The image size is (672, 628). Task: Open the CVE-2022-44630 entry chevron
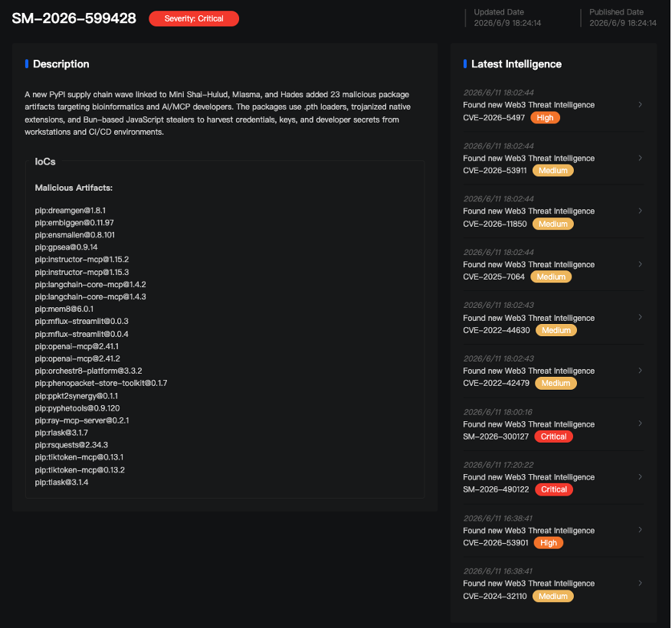click(x=640, y=317)
